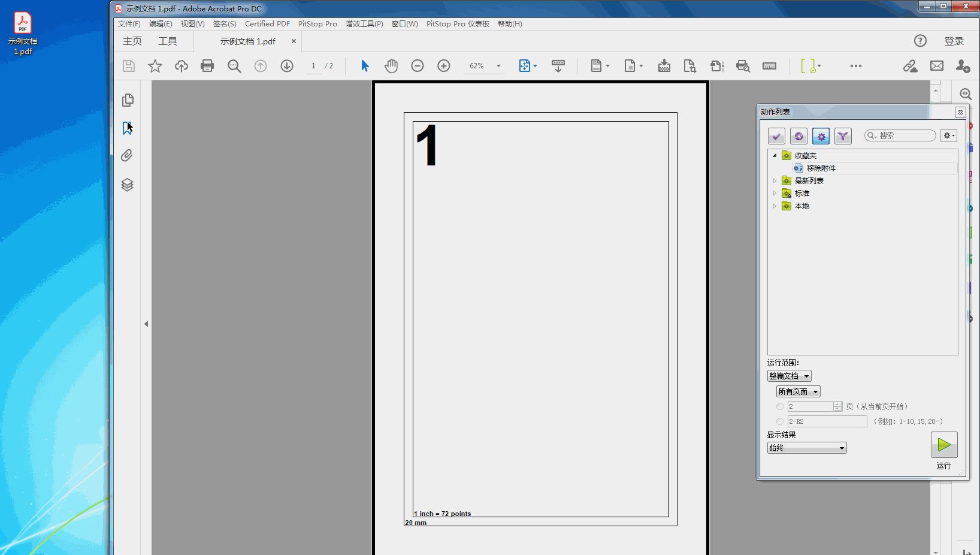This screenshot has height=555, width=980.
Task: Open the 所有页面 dropdown
Action: tap(798, 391)
